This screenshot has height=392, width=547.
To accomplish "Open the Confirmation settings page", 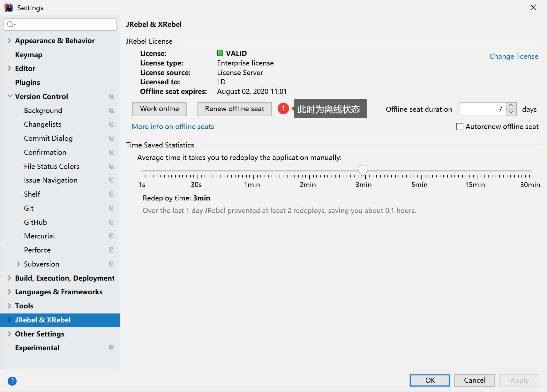I will click(45, 152).
